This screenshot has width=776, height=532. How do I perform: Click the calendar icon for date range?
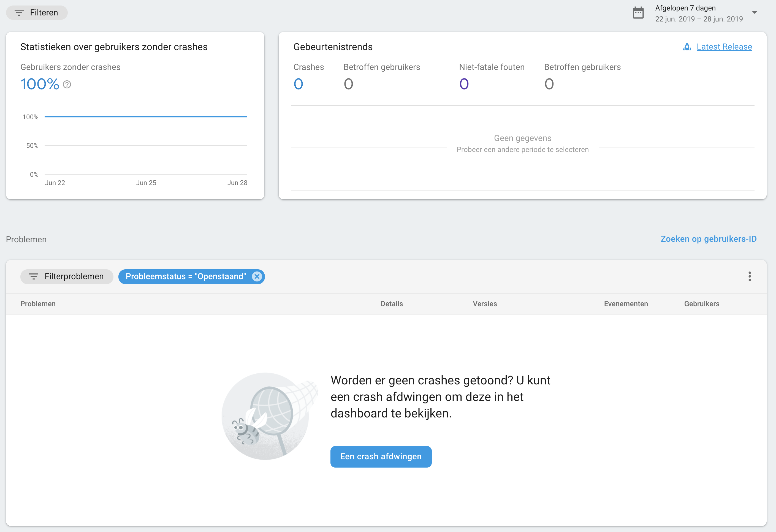tap(638, 13)
